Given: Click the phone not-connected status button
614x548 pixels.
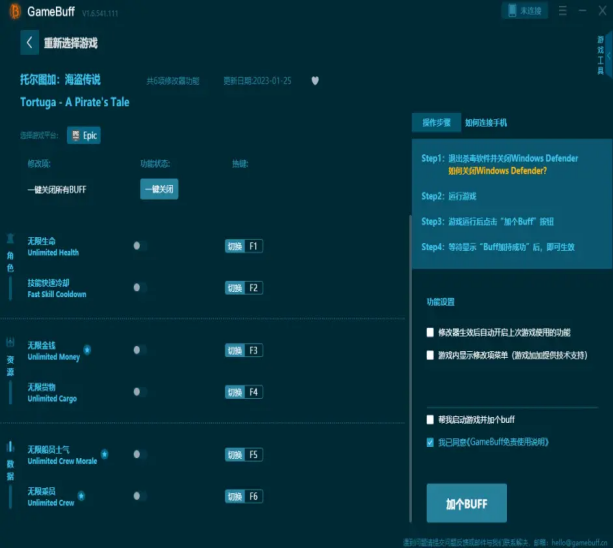Looking at the screenshot, I should (524, 11).
